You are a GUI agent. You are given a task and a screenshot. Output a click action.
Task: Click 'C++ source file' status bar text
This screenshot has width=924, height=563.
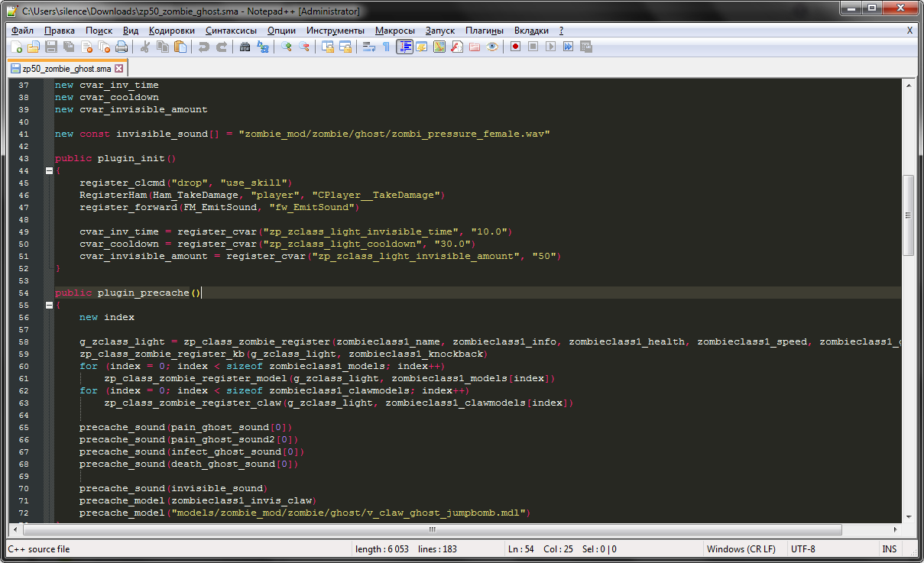pyautogui.click(x=39, y=549)
